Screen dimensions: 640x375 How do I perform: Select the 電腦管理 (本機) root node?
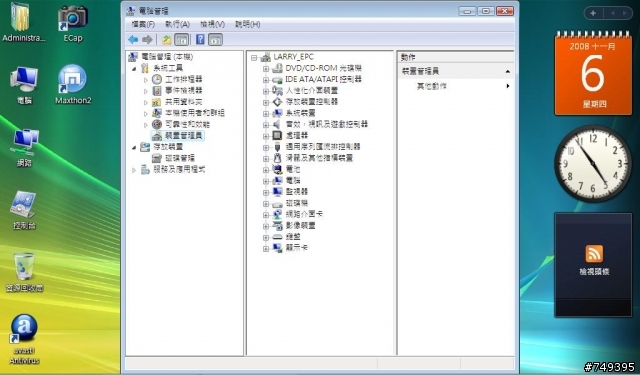click(x=167, y=57)
